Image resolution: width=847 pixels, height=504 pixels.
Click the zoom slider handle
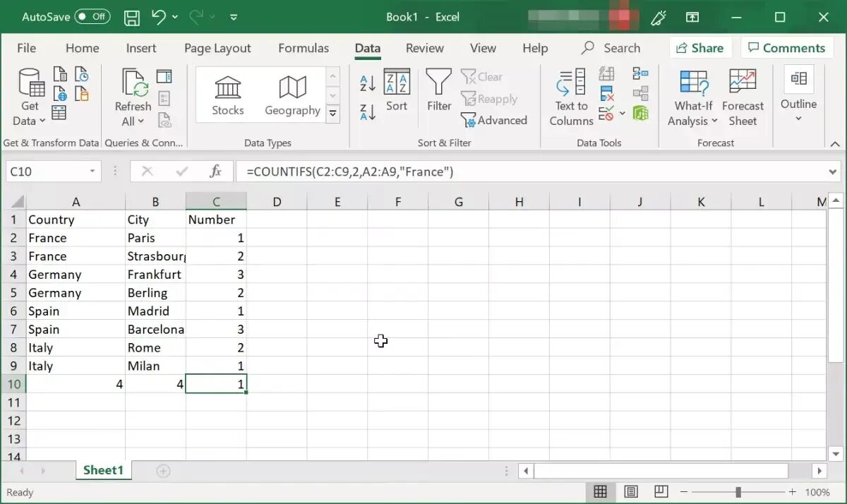[738, 492]
